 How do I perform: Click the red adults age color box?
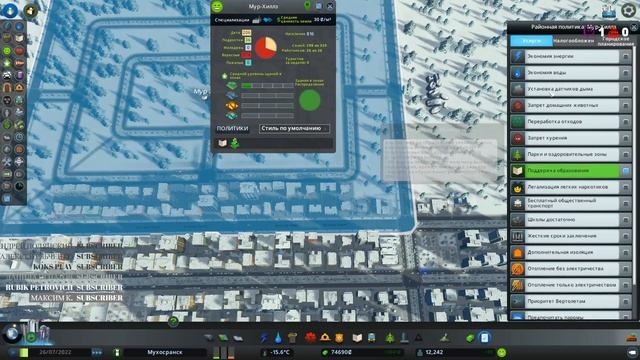[246, 55]
